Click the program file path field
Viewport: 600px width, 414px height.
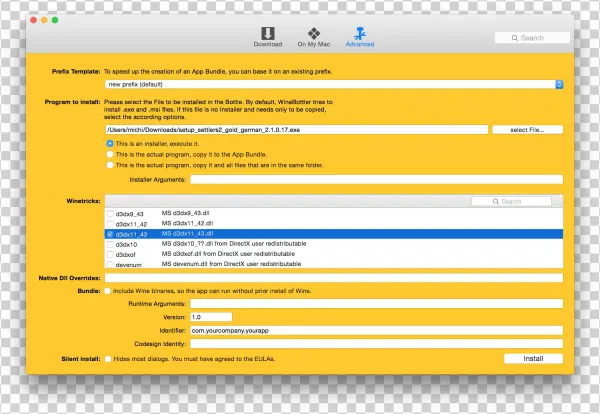(297, 130)
